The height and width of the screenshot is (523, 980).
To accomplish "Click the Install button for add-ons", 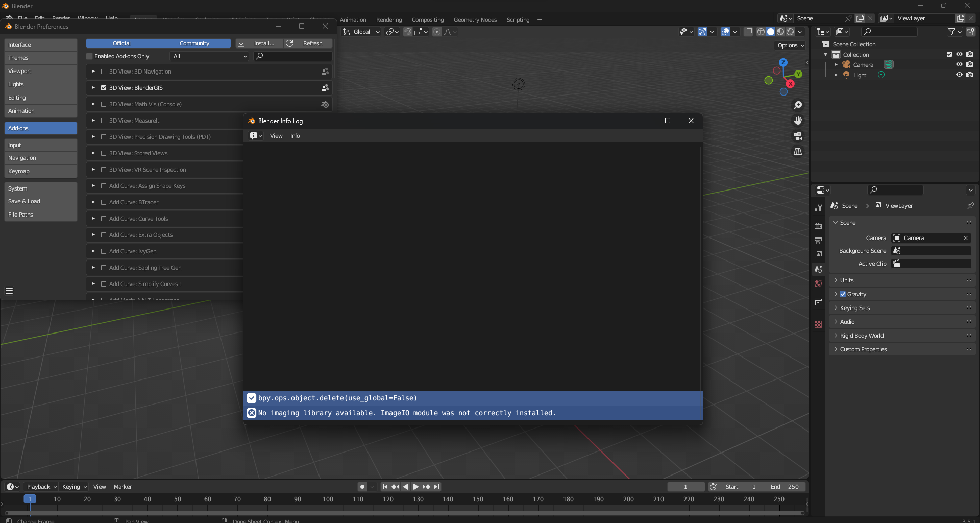I will [259, 43].
